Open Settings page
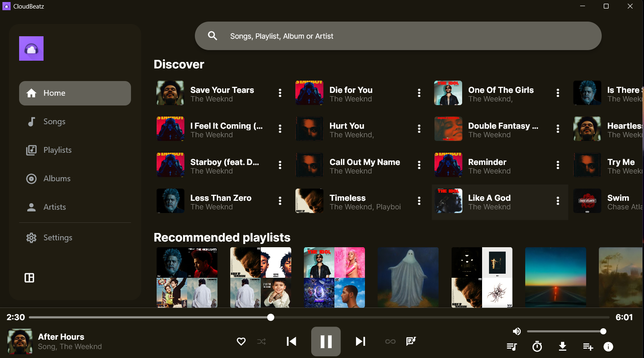 point(75,238)
